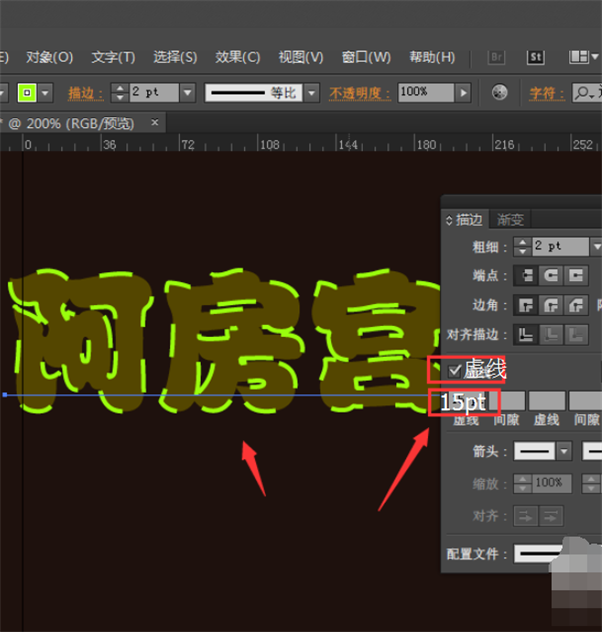Open the 对象(O) menu
Screen dimensions: 602x632
[x=49, y=57]
